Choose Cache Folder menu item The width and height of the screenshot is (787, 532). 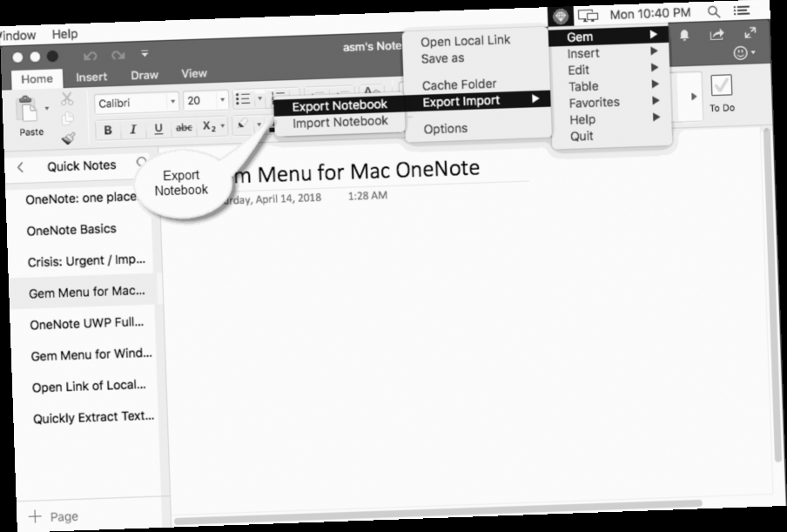click(x=460, y=84)
